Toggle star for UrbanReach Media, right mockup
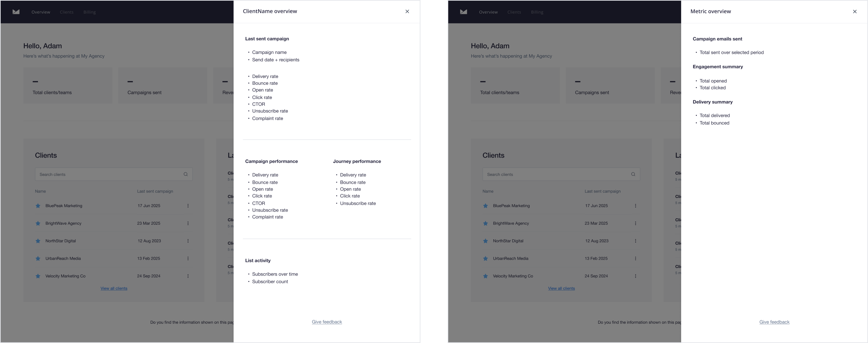This screenshot has height=343, width=868. tap(486, 259)
